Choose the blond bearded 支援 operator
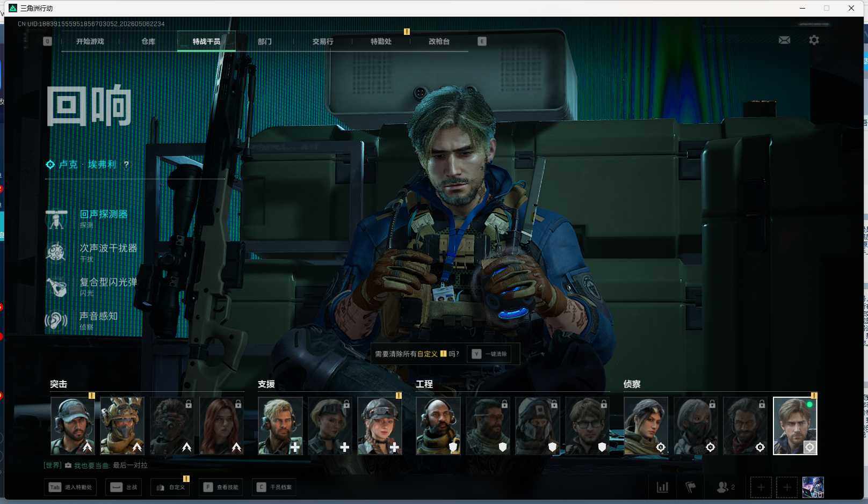This screenshot has height=504, width=868. (280, 426)
